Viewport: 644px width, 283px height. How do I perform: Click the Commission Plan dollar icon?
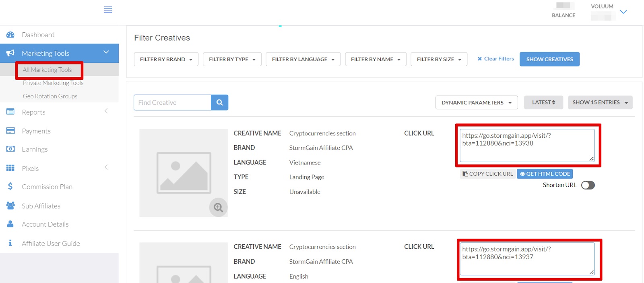[x=10, y=186]
